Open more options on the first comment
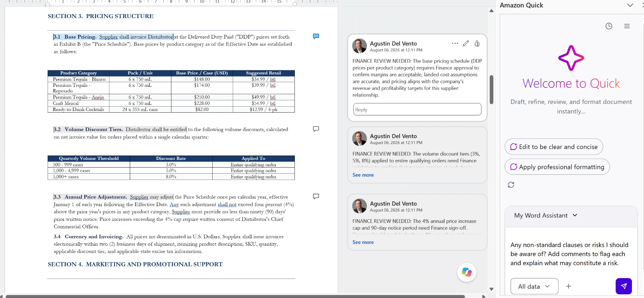The width and height of the screenshot is (644, 298). click(455, 44)
